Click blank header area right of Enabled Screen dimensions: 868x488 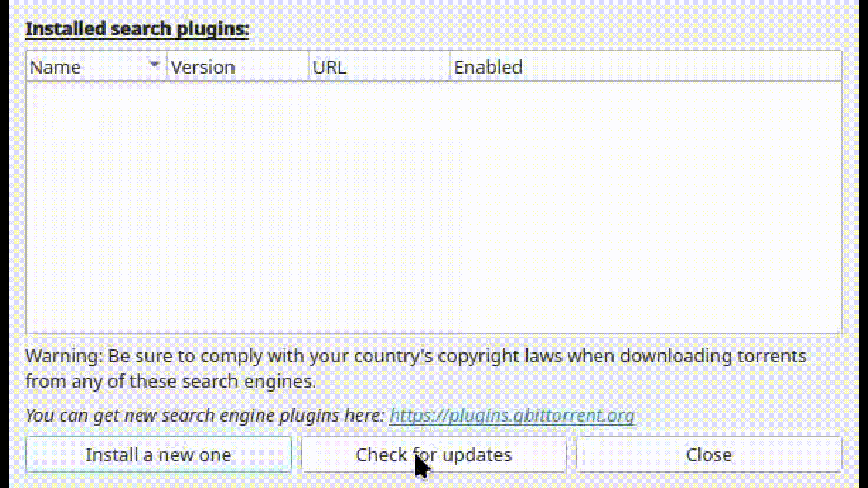[678, 67]
